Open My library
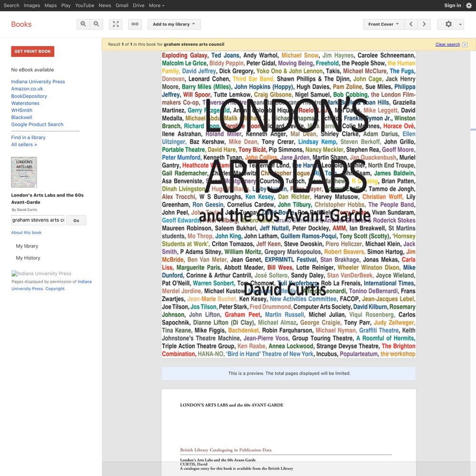476x476 pixels. point(27,246)
